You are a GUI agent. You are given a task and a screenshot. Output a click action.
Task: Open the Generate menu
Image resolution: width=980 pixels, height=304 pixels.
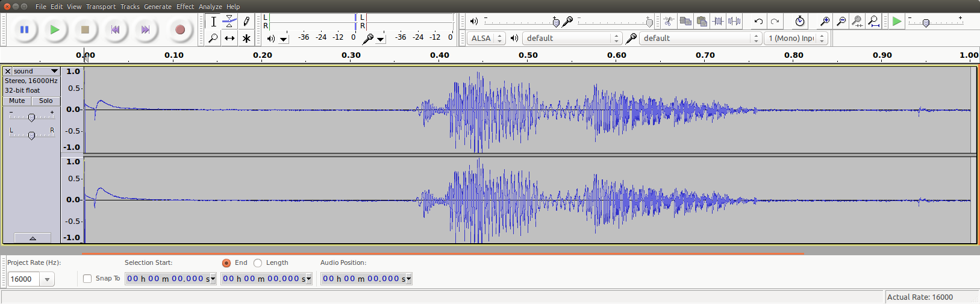(x=158, y=7)
